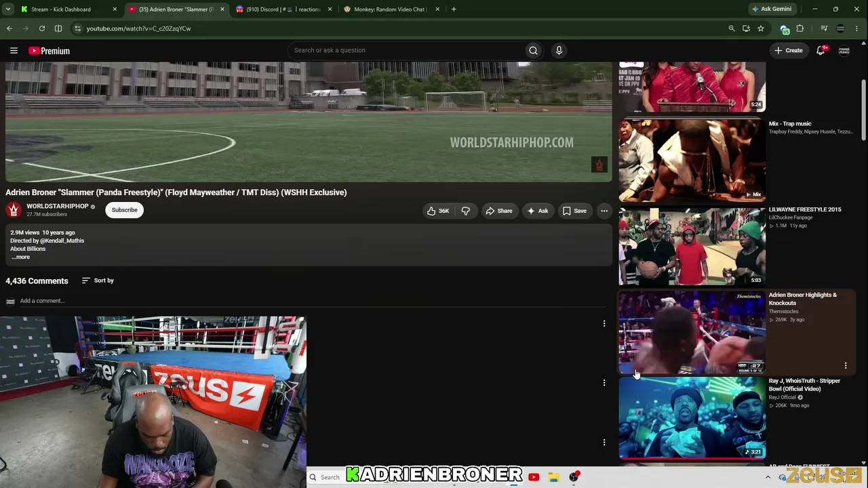This screenshot has width=868, height=488.
Task: Switch to the Stream - Kick Dashboard tab
Action: 68,9
